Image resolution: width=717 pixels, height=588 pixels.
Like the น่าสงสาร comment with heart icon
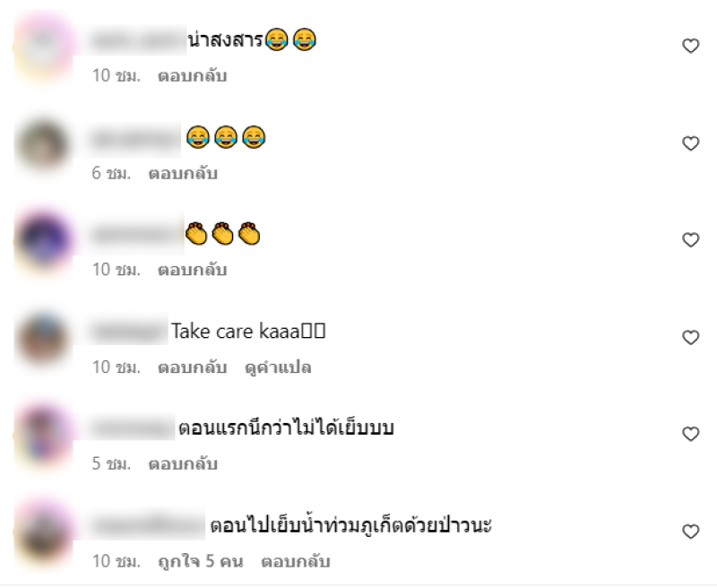(690, 46)
